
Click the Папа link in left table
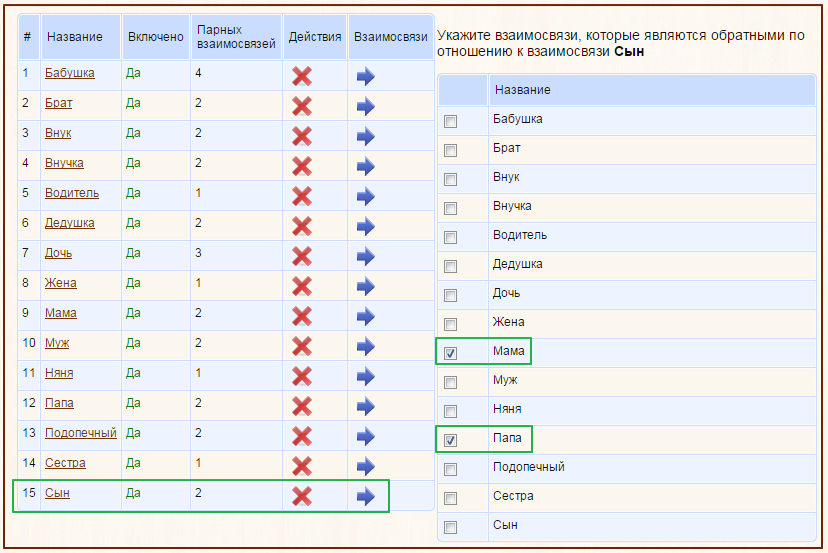[x=59, y=403]
